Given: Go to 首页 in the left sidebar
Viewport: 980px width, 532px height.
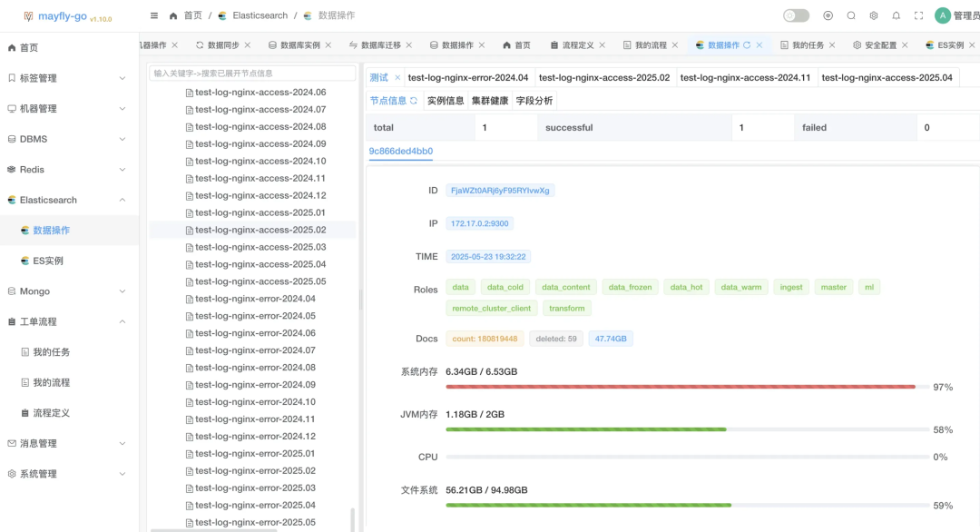Looking at the screenshot, I should pyautogui.click(x=69, y=47).
